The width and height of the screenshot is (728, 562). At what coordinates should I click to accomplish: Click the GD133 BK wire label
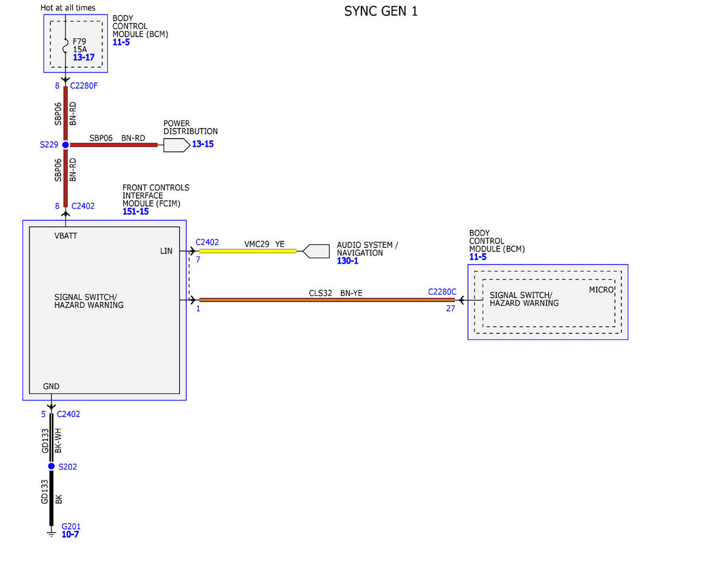52,492
